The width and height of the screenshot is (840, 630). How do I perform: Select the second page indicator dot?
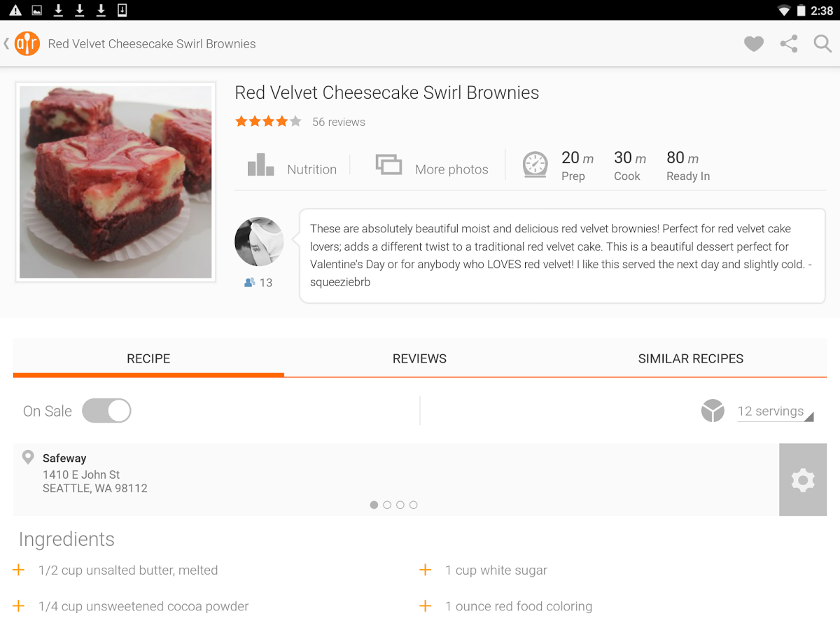[387, 505]
